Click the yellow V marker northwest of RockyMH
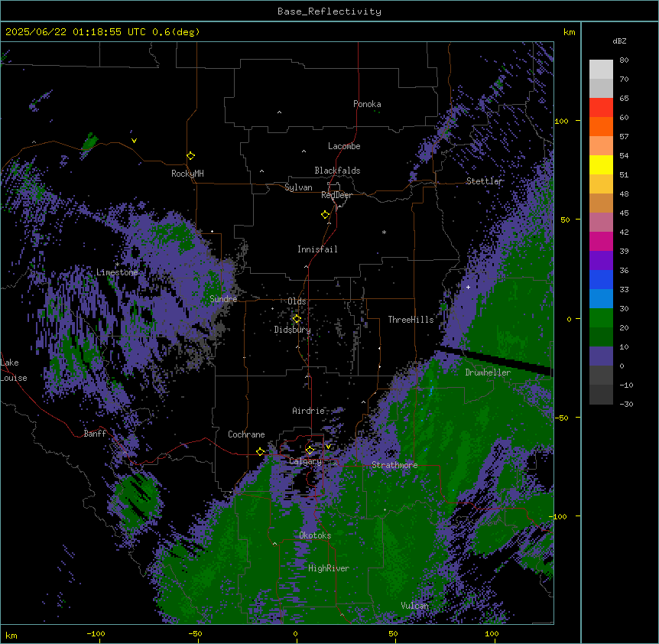Image resolution: width=659 pixels, height=644 pixels. (x=134, y=141)
